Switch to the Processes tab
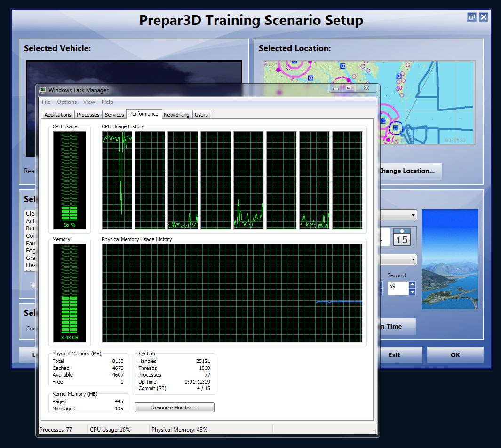501x448 pixels. (x=88, y=115)
